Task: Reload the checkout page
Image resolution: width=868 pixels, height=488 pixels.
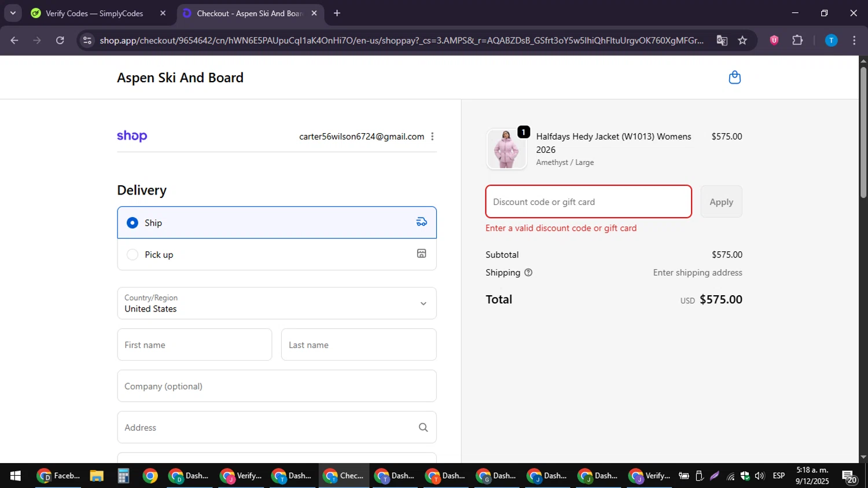Action: pos(60,40)
